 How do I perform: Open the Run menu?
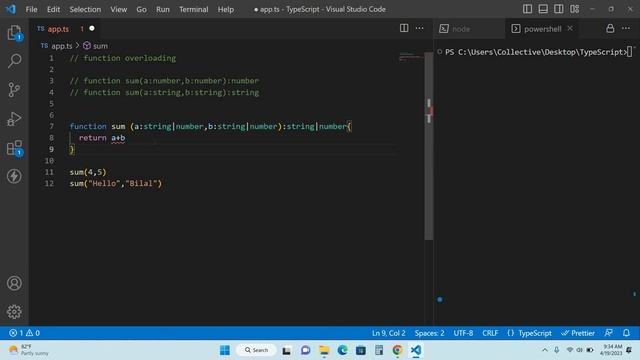[162, 9]
